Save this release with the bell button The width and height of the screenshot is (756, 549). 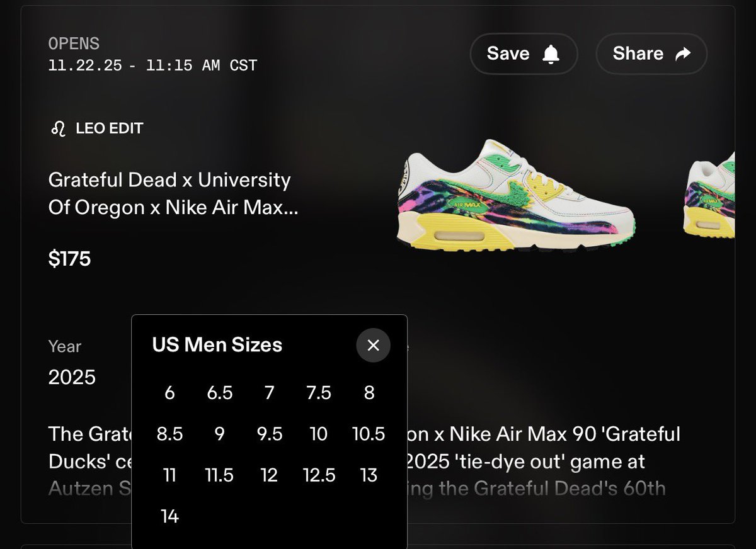(x=524, y=54)
